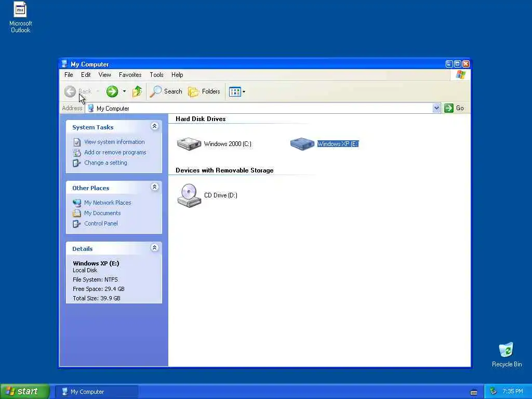
Task: Open My Network Places link
Action: [108, 203]
